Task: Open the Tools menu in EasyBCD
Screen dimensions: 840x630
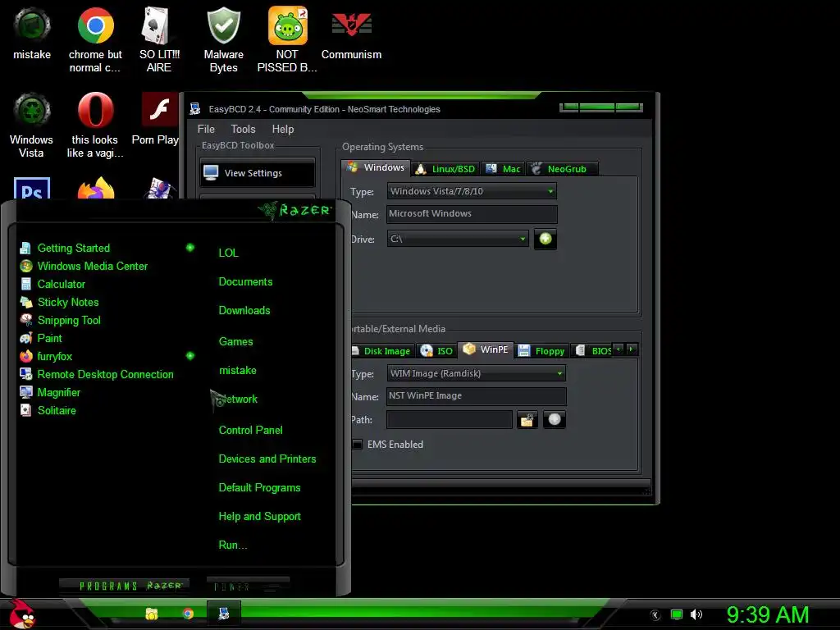Action: point(243,129)
